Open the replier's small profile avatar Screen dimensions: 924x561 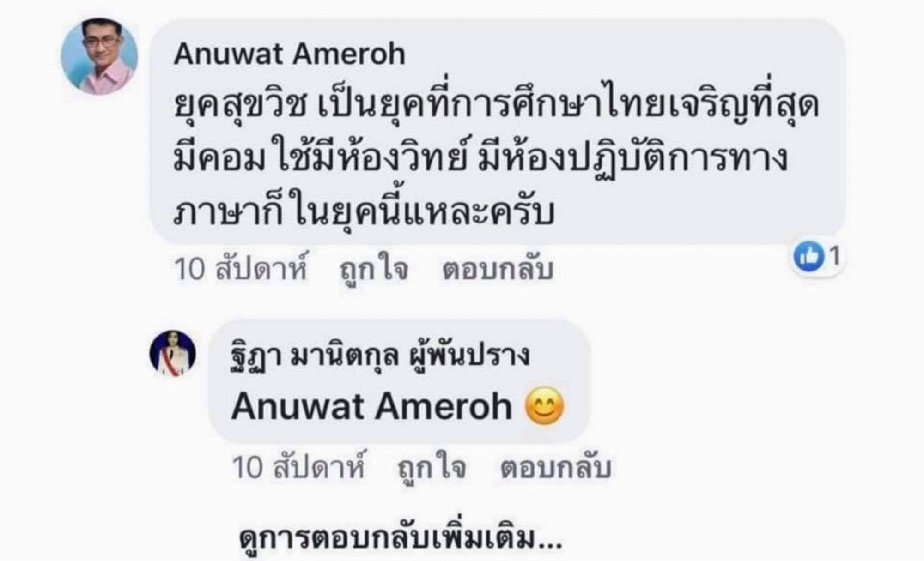tap(173, 353)
